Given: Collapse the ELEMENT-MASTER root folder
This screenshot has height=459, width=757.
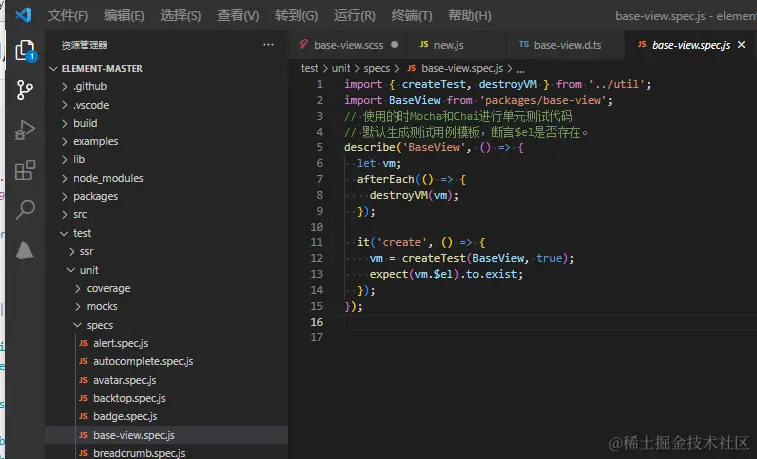Looking at the screenshot, I should pyautogui.click(x=102, y=69).
